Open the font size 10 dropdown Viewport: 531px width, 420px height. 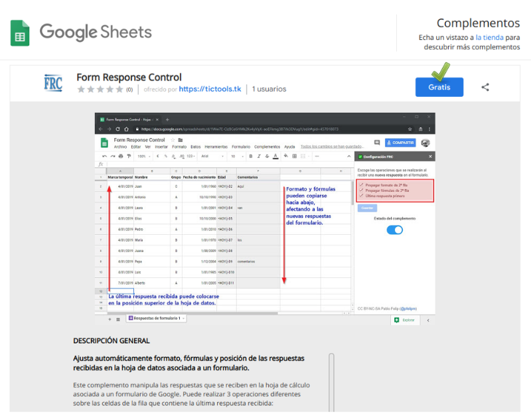click(x=237, y=157)
